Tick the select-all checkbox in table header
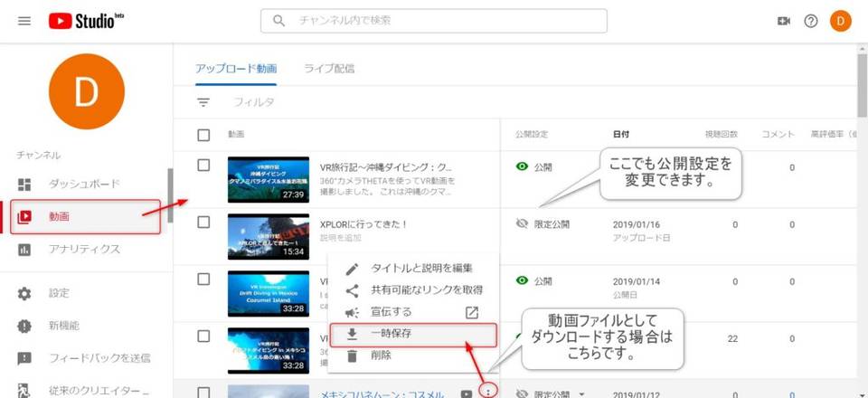 click(x=203, y=135)
